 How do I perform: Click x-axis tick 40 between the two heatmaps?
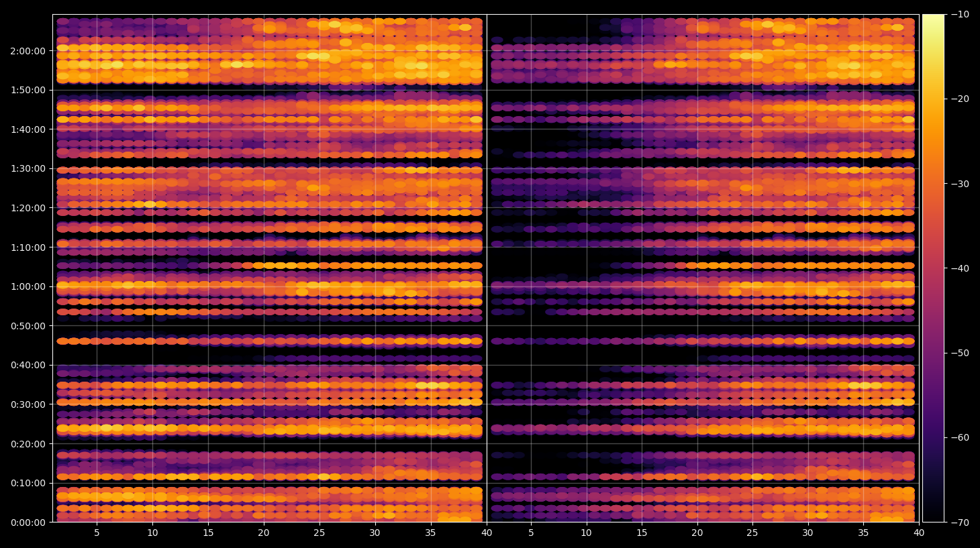(487, 533)
